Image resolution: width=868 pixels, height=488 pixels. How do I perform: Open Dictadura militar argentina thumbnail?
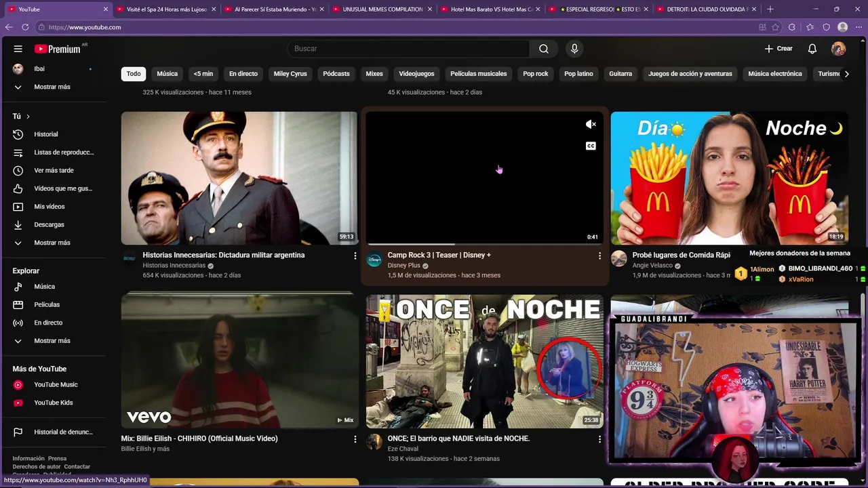(239, 178)
